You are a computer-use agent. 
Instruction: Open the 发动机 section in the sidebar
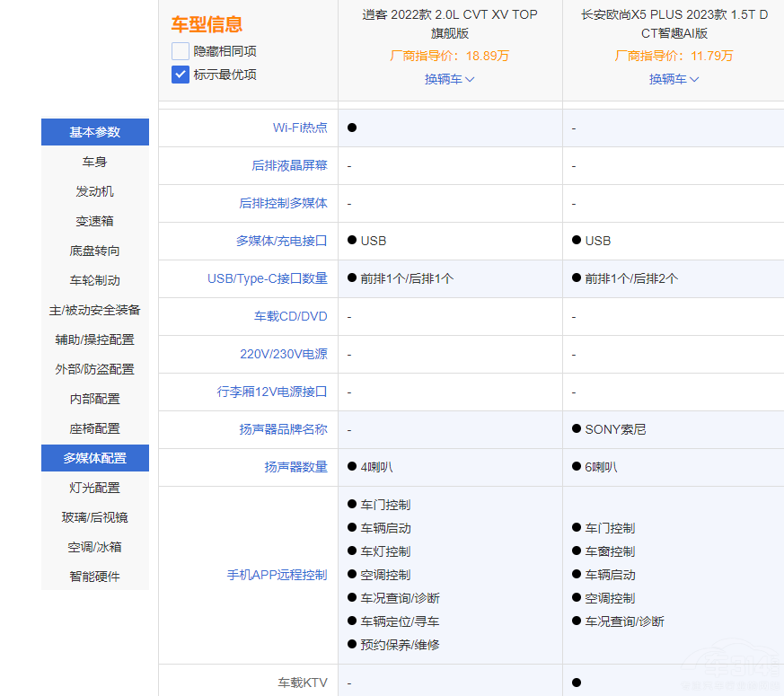coord(94,190)
